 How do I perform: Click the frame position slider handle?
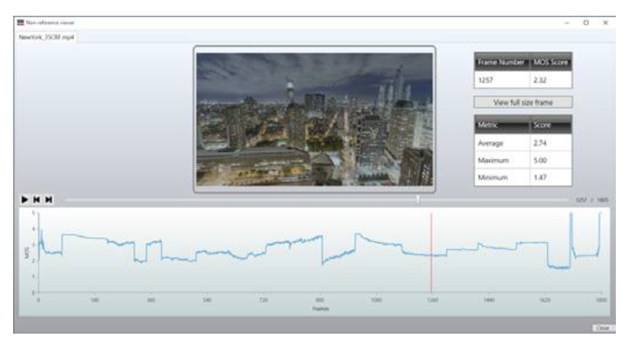pos(418,199)
